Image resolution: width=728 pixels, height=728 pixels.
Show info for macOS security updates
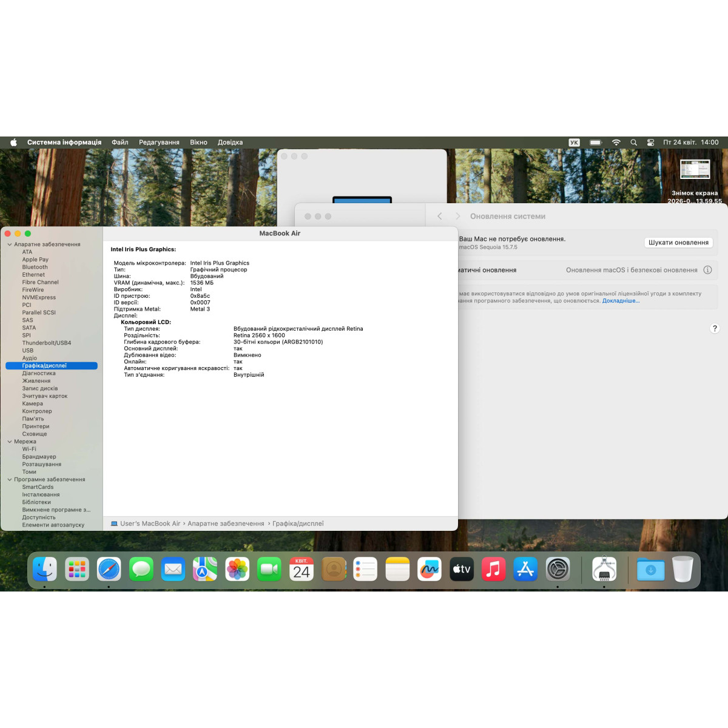[707, 270]
